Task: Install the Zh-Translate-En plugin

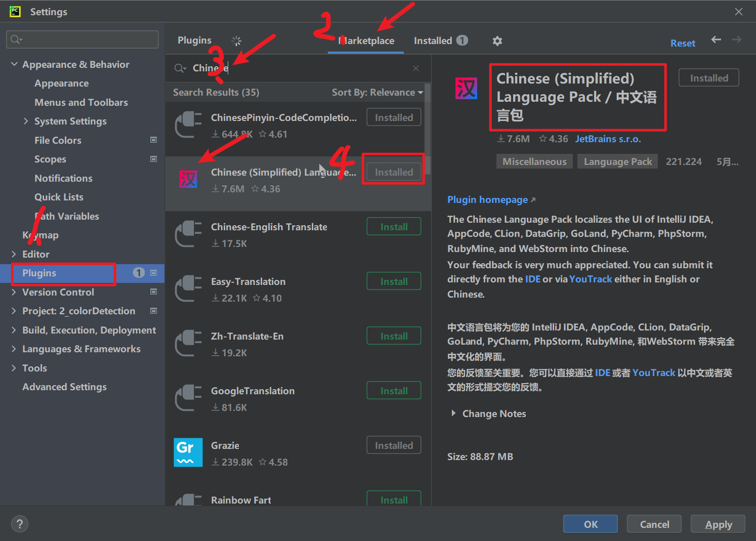Action: [x=394, y=336]
